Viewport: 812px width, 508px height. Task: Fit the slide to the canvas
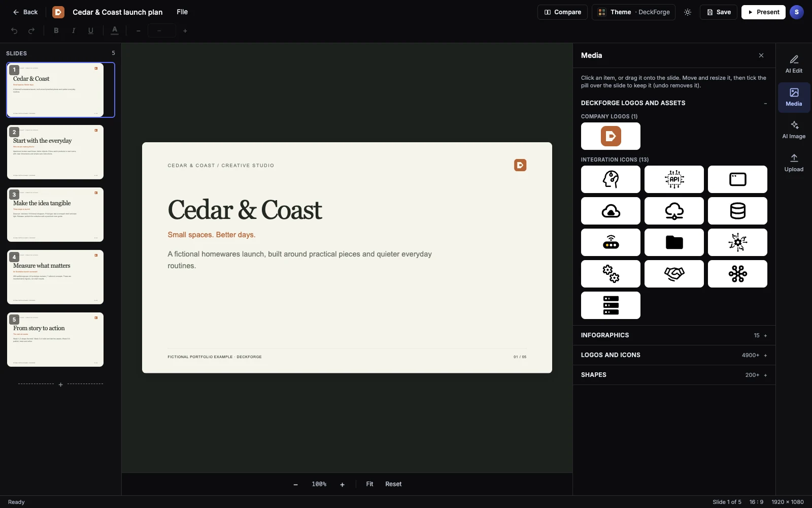tap(369, 484)
